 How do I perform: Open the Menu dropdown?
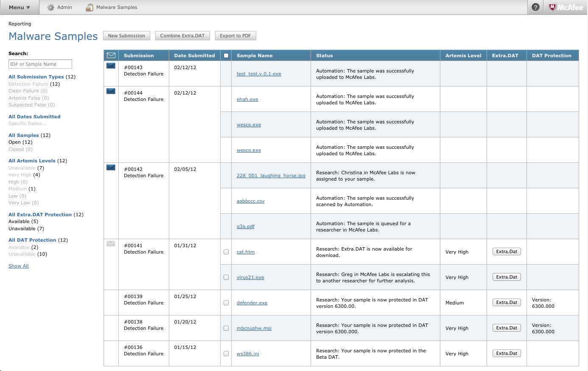pos(20,7)
